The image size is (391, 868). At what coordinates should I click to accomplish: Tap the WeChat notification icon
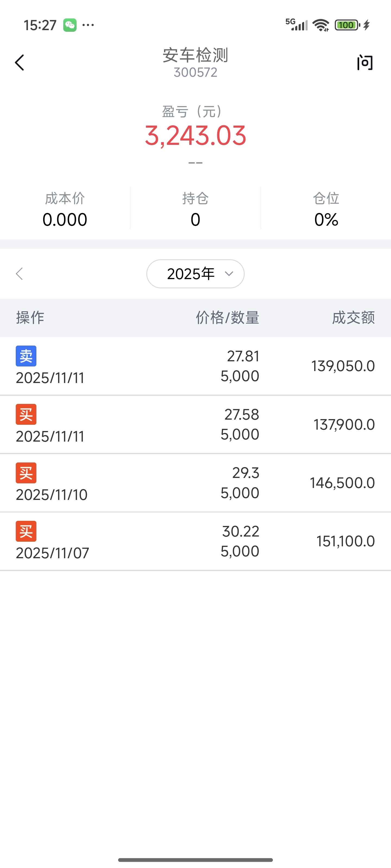point(70,25)
